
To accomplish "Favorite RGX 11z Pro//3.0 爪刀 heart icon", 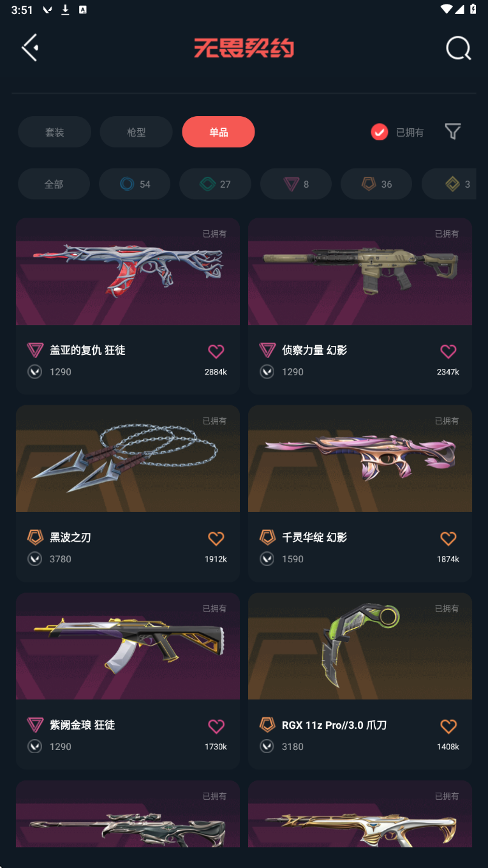I will pos(448,726).
